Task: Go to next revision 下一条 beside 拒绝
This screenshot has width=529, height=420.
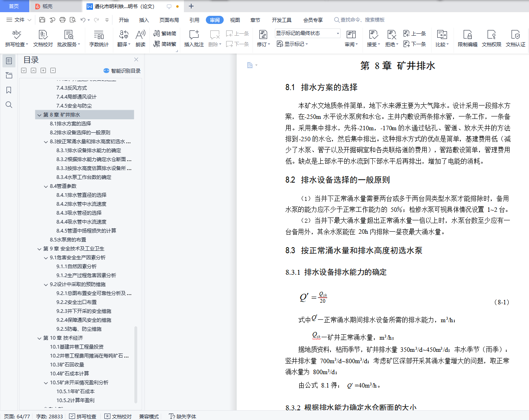Action: 415,44
